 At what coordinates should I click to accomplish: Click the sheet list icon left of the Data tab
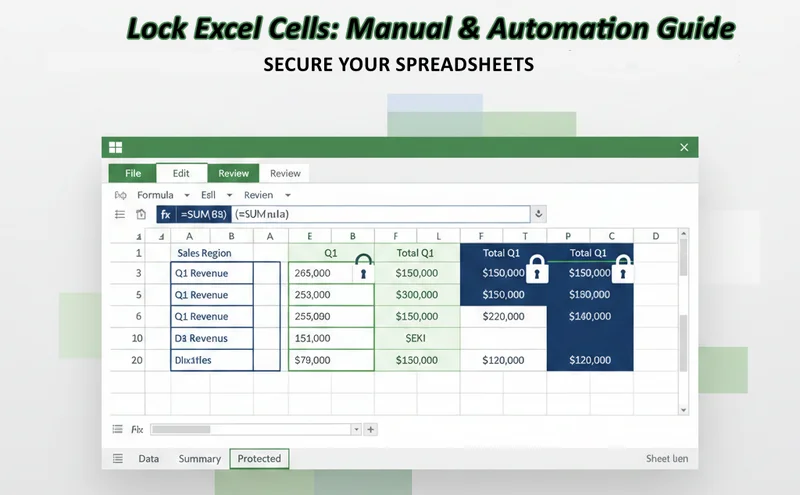coord(118,458)
